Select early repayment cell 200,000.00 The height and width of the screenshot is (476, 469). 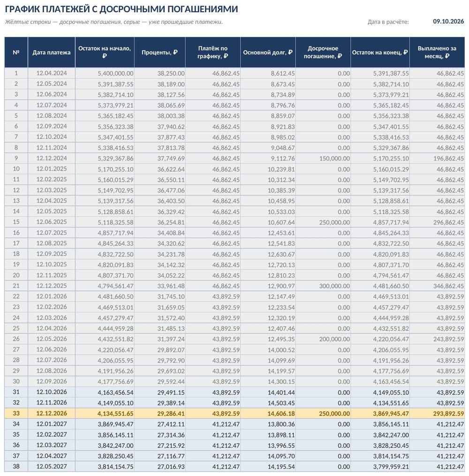pyautogui.click(x=323, y=339)
